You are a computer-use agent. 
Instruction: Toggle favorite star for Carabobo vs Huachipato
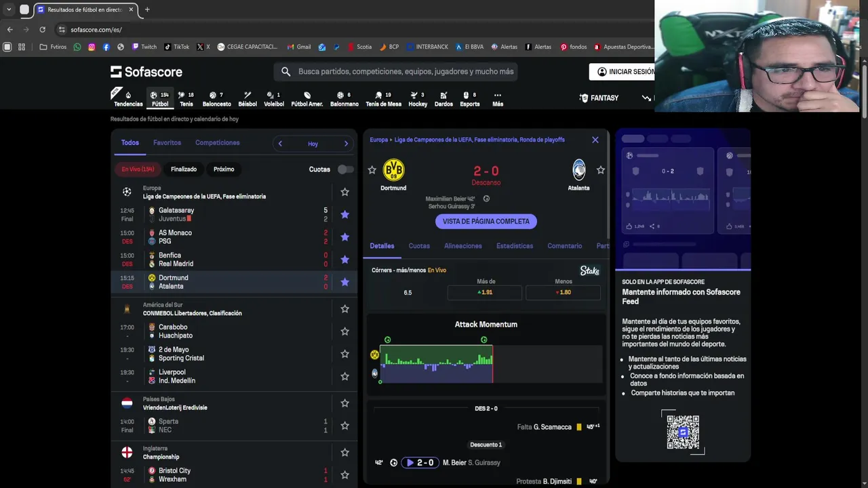[344, 331]
